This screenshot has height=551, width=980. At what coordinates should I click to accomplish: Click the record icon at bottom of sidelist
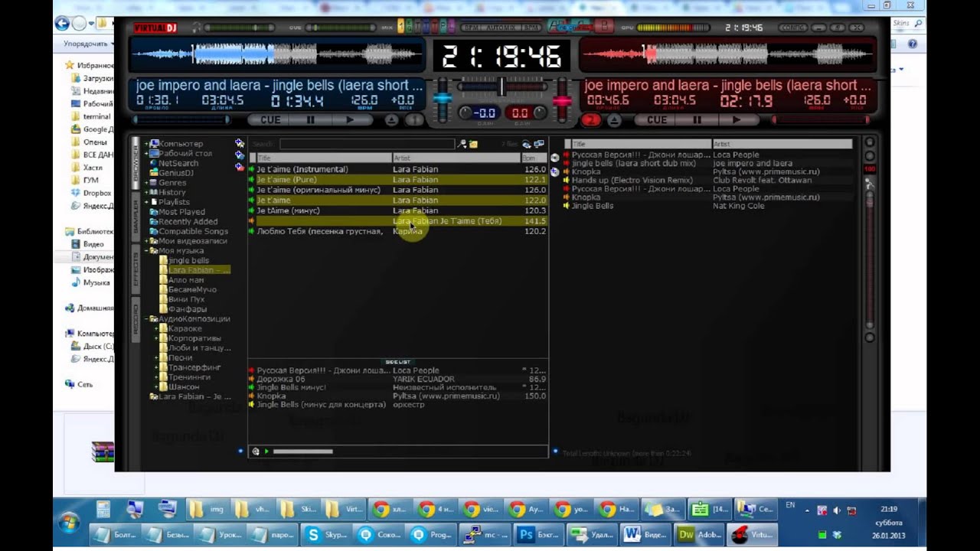pos(256,452)
